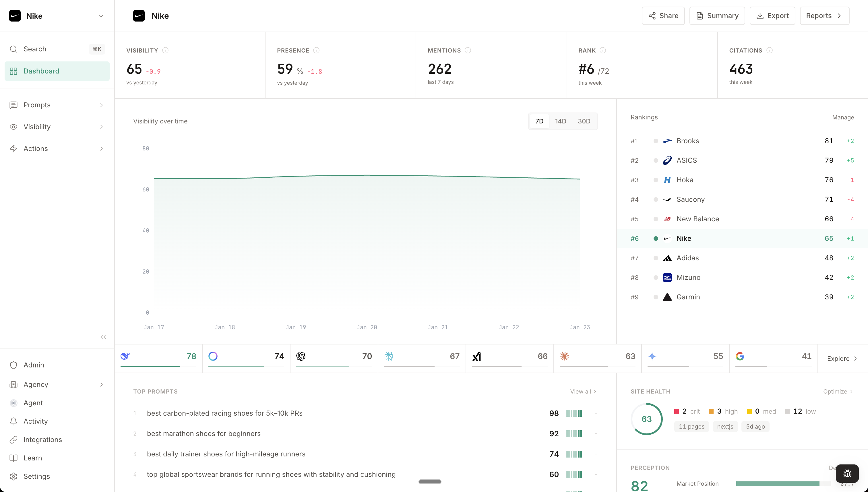Open Activity with the bell icon

[x=13, y=421]
